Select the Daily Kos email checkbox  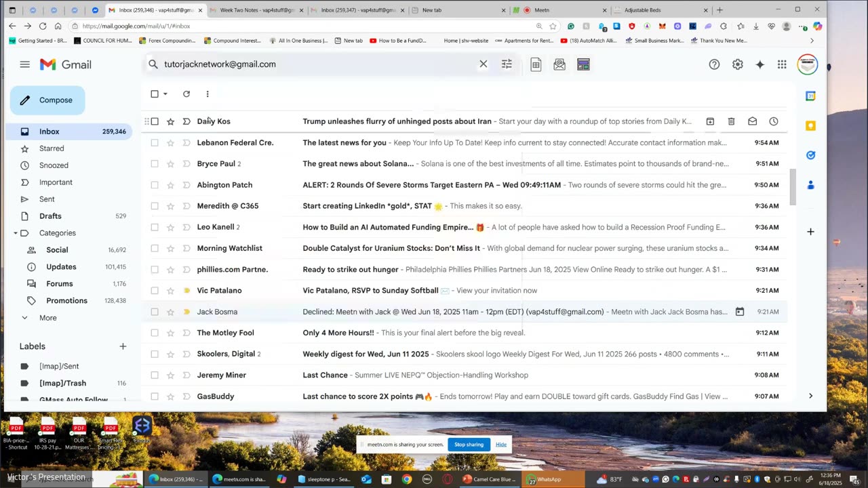(155, 121)
